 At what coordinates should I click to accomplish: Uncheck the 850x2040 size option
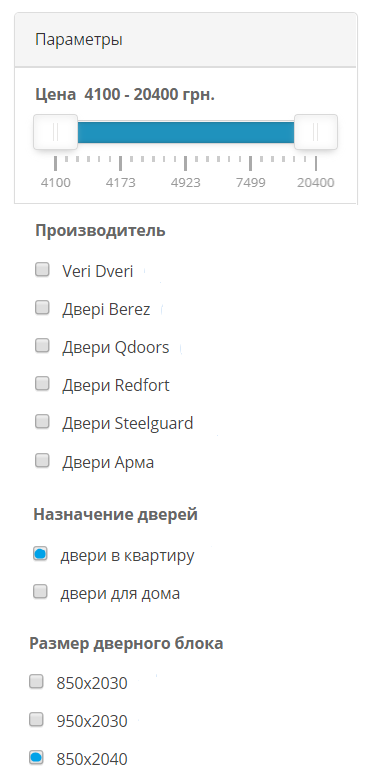pos(36,758)
